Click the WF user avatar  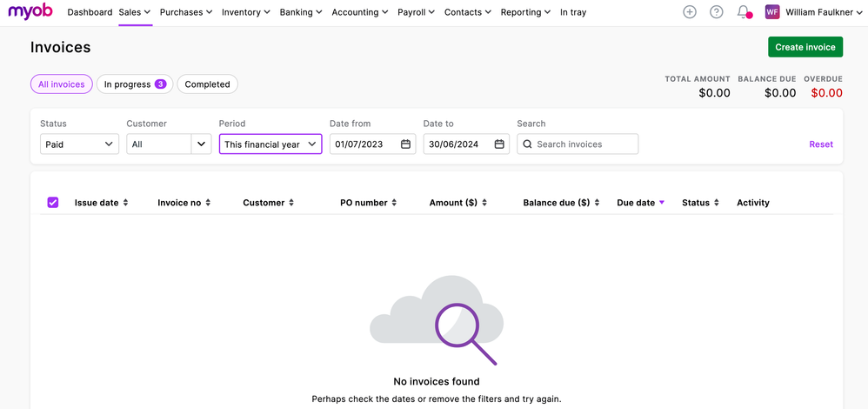772,12
